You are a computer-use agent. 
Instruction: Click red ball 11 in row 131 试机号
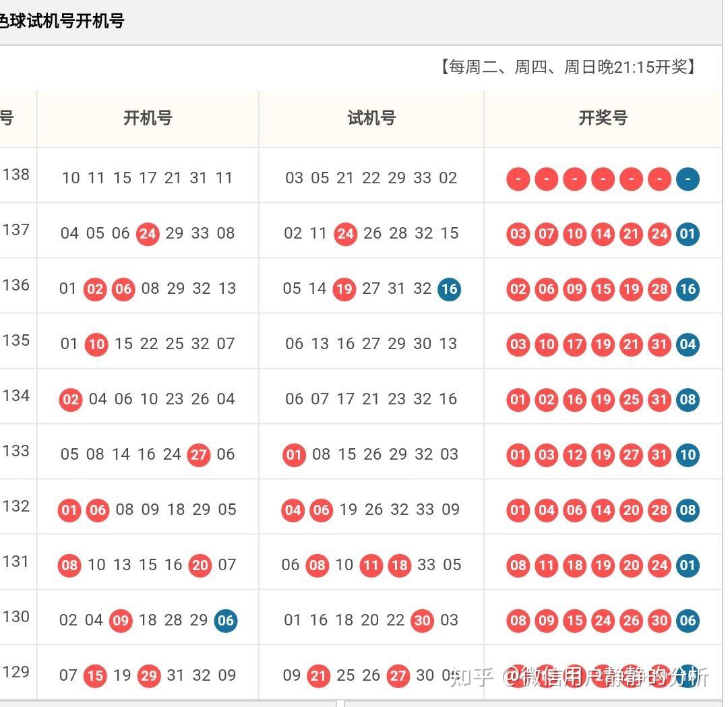(371, 565)
